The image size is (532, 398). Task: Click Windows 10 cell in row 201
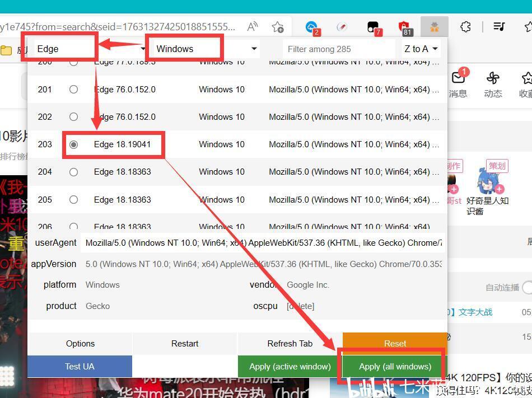click(x=222, y=90)
